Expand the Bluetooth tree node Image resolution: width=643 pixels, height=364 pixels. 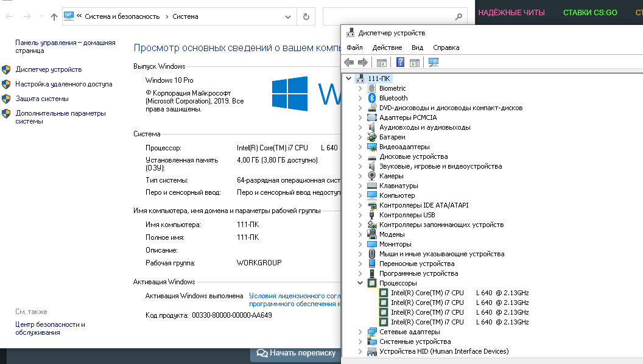coord(360,98)
